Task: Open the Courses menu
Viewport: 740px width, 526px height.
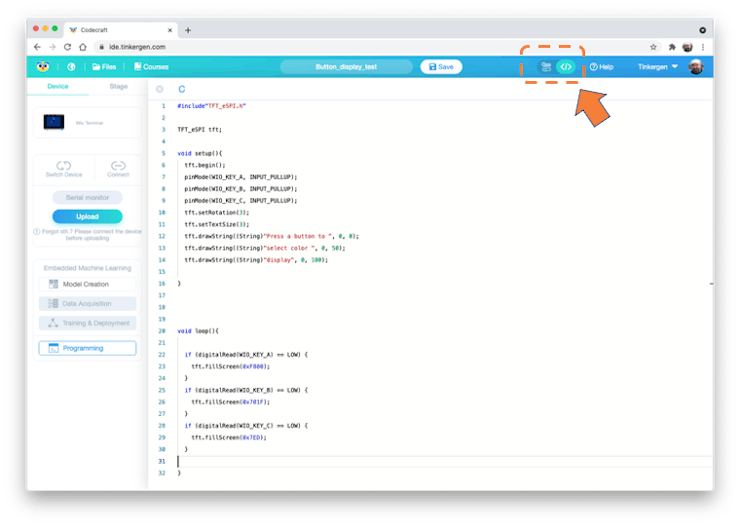Action: (x=151, y=67)
